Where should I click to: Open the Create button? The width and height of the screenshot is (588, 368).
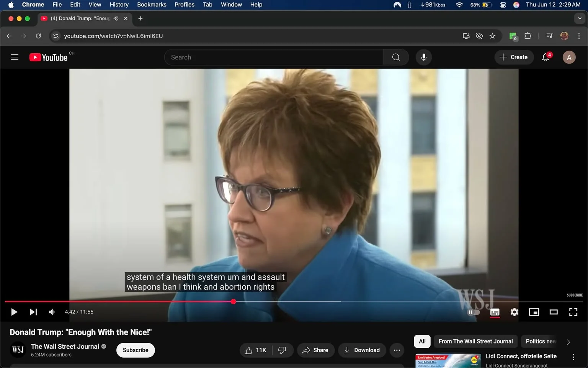click(514, 57)
